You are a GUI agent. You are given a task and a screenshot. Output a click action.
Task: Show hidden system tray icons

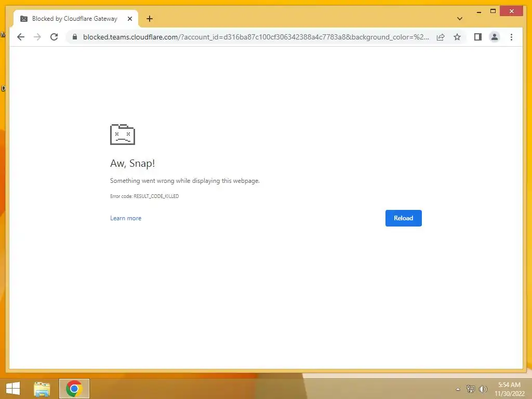pos(458,389)
